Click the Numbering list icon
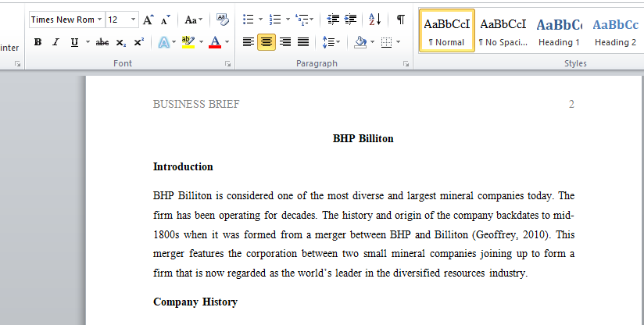Image resolution: width=644 pixels, height=325 pixels. tap(275, 20)
